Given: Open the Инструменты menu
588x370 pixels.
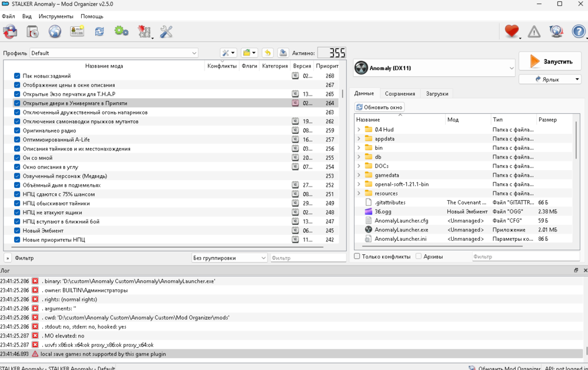Looking at the screenshot, I should click(56, 16).
